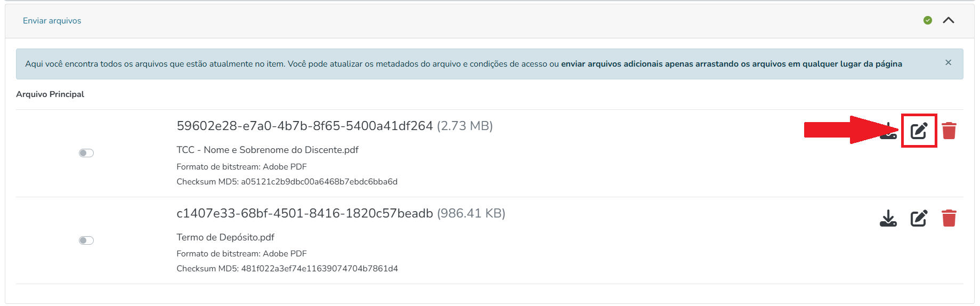Download the Termo de Depósito PDF
This screenshot has height=306, width=980.
click(888, 218)
